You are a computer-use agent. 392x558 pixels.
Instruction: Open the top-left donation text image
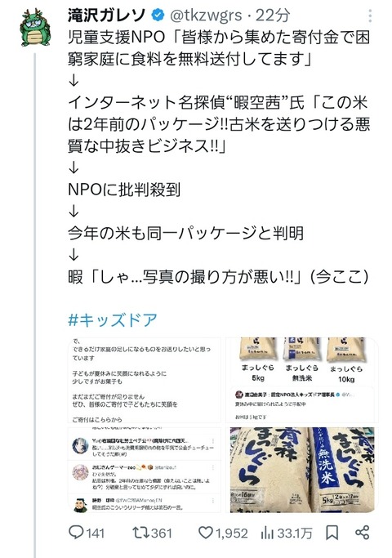(144, 380)
